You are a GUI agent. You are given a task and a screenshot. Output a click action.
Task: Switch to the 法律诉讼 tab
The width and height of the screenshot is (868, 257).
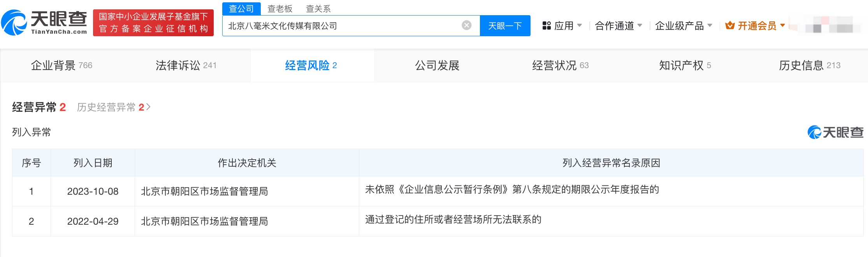coord(186,65)
